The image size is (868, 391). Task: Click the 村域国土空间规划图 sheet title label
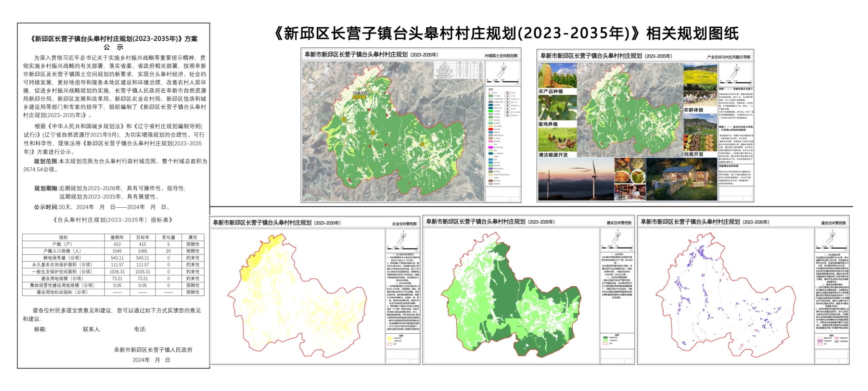pyautogui.click(x=501, y=56)
